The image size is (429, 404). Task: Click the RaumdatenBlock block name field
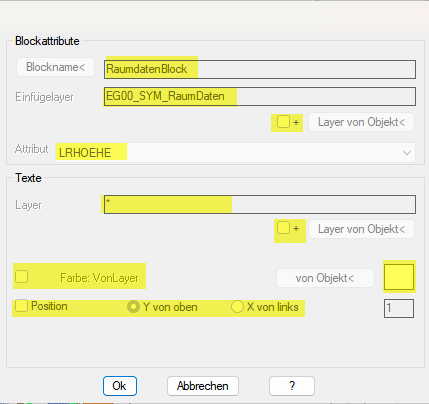pos(260,69)
